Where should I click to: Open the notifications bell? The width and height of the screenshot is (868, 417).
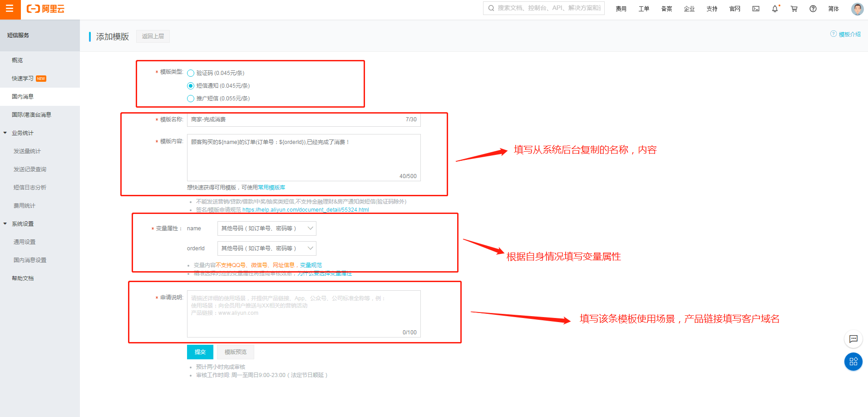pos(775,9)
